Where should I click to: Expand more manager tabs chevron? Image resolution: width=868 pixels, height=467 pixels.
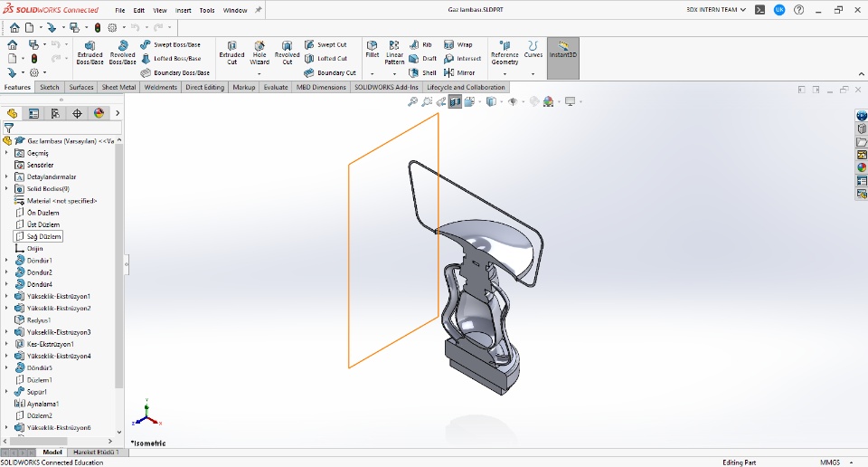point(118,113)
